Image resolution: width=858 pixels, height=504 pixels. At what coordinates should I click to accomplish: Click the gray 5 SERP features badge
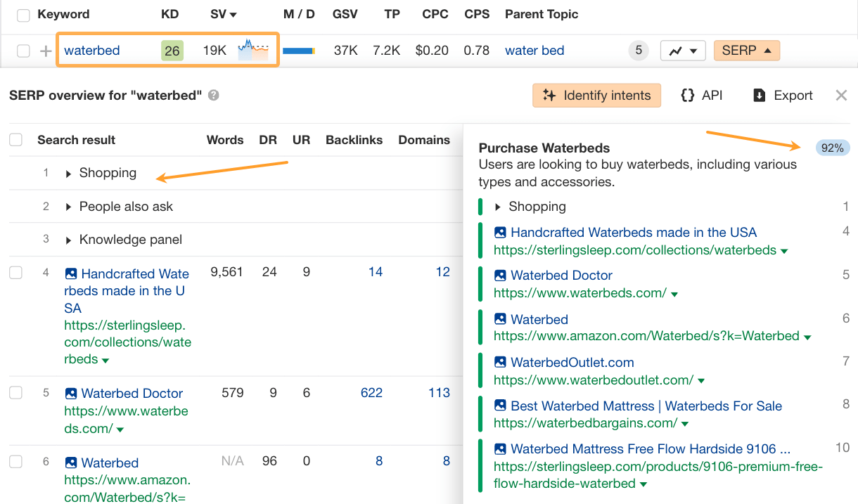[x=638, y=50]
